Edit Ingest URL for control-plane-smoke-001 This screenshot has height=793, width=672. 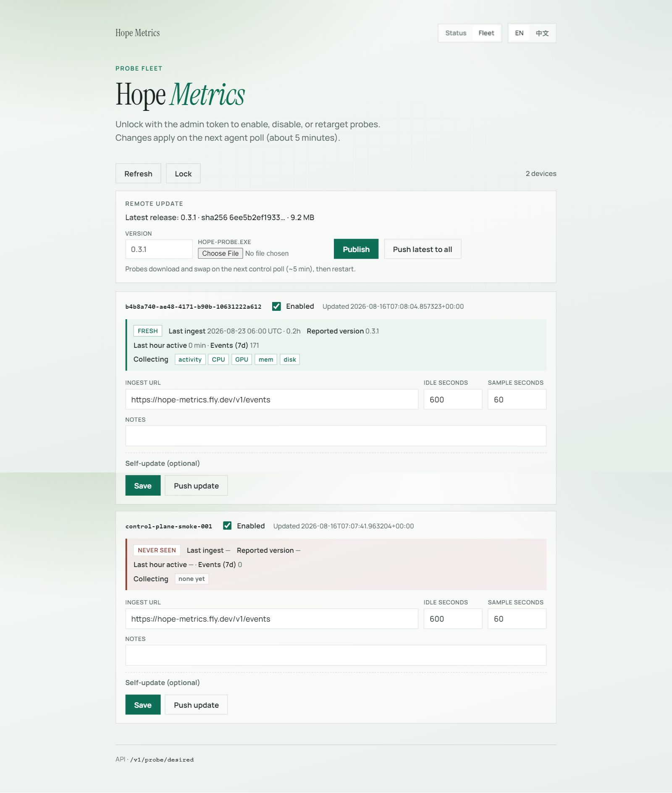(272, 619)
